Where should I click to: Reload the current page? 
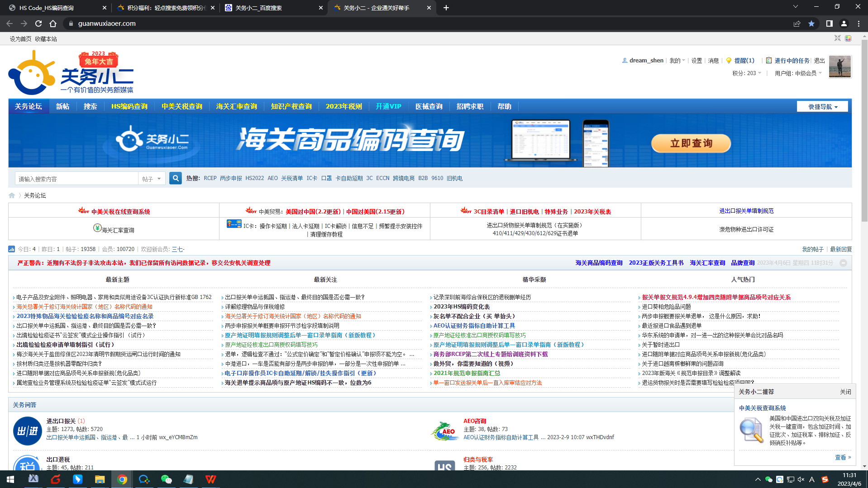click(x=38, y=24)
